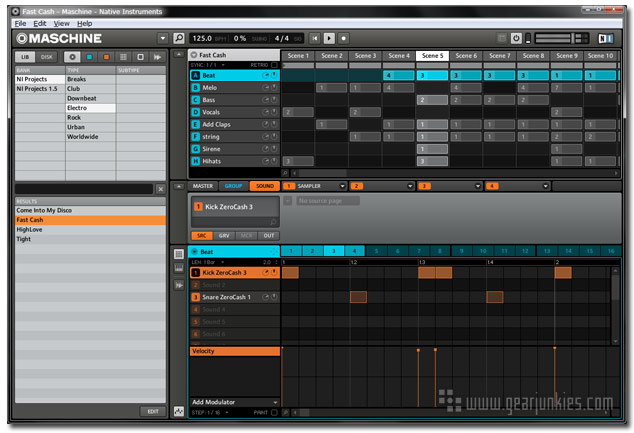The image size is (634, 433).
Task: Select HighLove in results list
Action: click(x=90, y=230)
